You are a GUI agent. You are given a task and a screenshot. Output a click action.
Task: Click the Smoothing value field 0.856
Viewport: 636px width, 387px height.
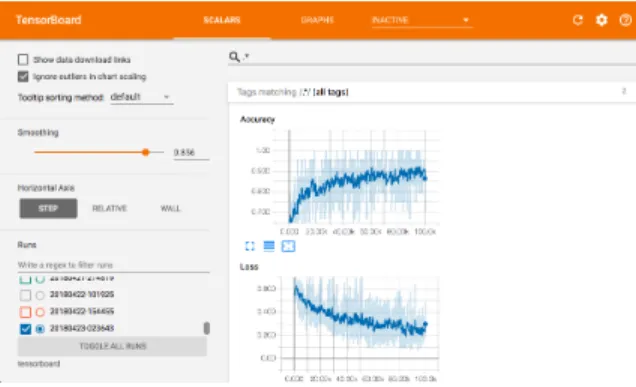[191, 153]
